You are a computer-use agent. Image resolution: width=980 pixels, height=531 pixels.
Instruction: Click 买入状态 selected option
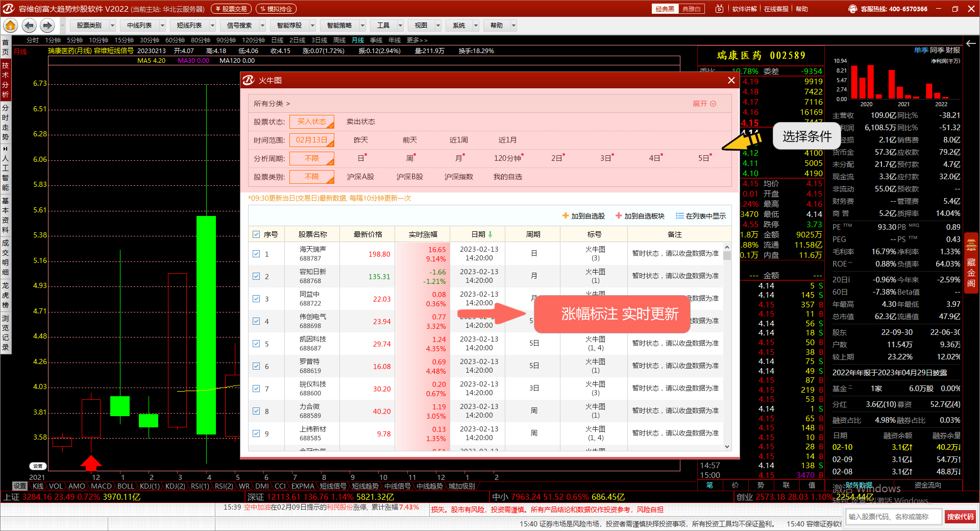tap(312, 122)
